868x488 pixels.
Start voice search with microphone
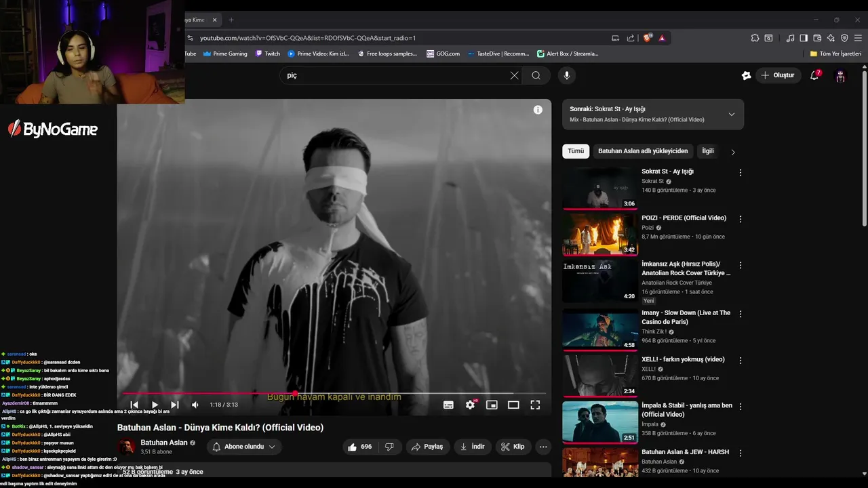pyautogui.click(x=567, y=75)
